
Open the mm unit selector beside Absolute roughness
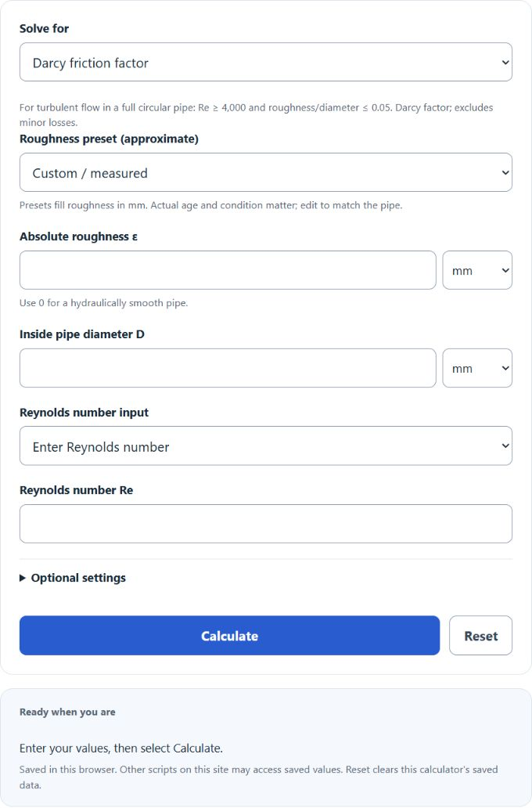point(477,271)
